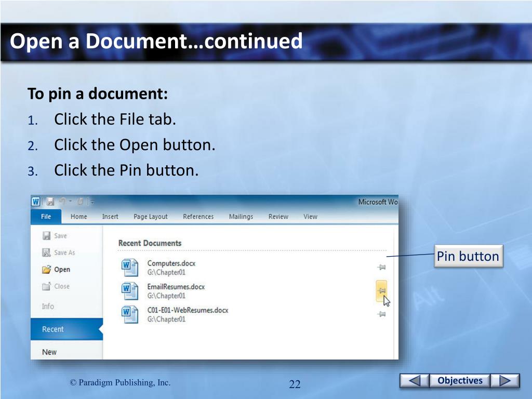This screenshot has height=399, width=532.
Task: Select Info in the backstage menu
Action: pos(48,307)
